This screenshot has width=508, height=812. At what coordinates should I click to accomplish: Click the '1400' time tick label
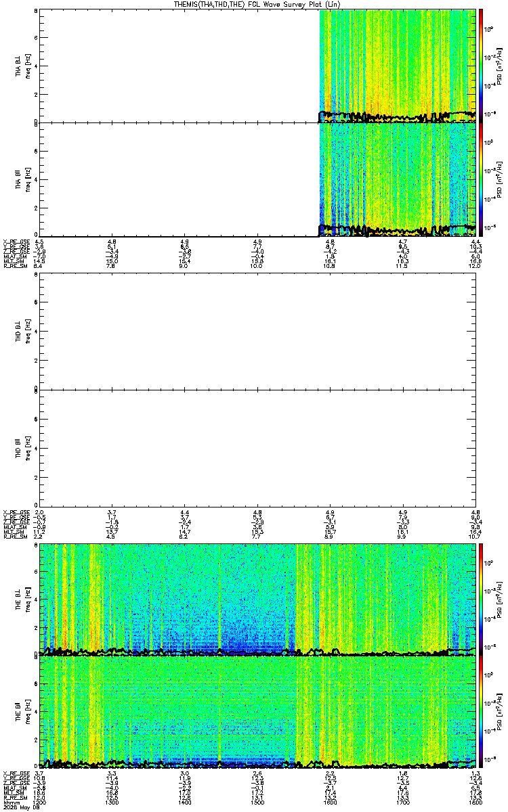coord(185,801)
